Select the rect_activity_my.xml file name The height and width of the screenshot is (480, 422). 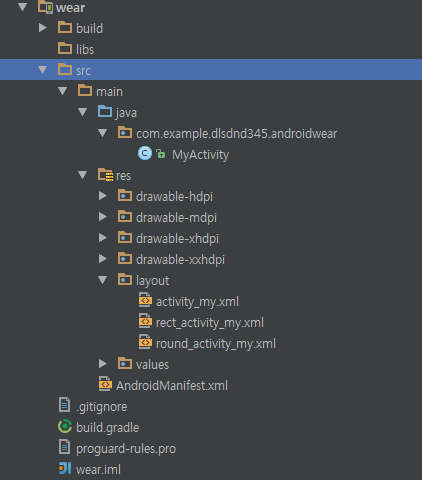point(210,323)
